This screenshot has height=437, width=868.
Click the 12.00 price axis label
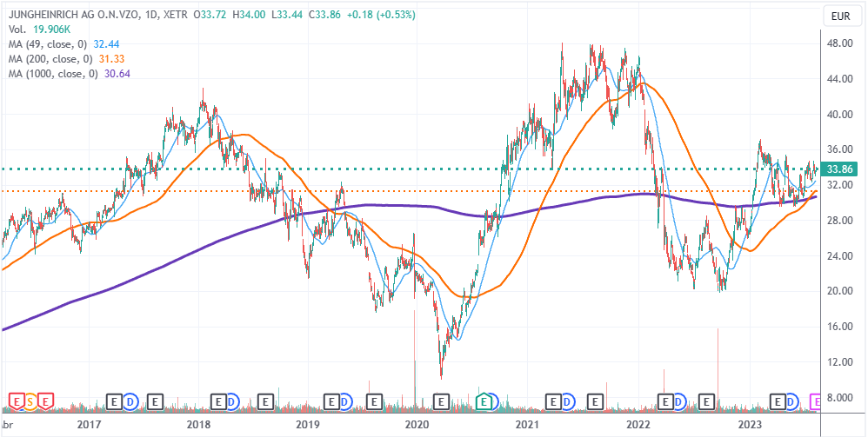839,362
